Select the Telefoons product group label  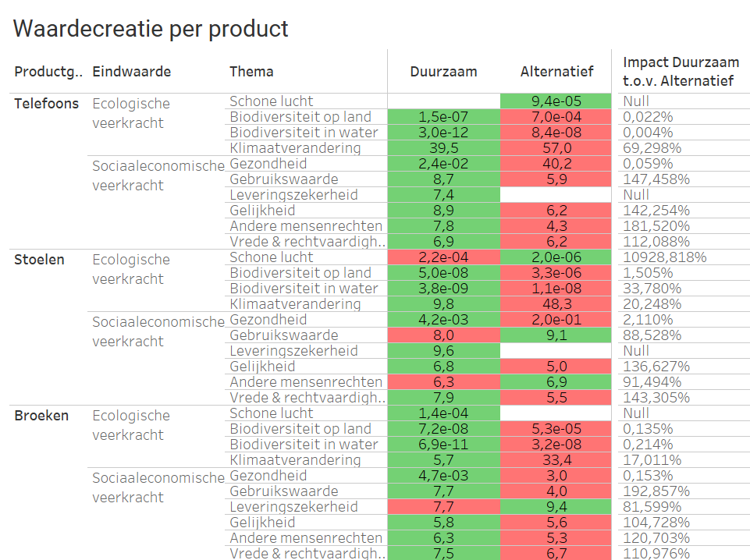click(x=47, y=104)
